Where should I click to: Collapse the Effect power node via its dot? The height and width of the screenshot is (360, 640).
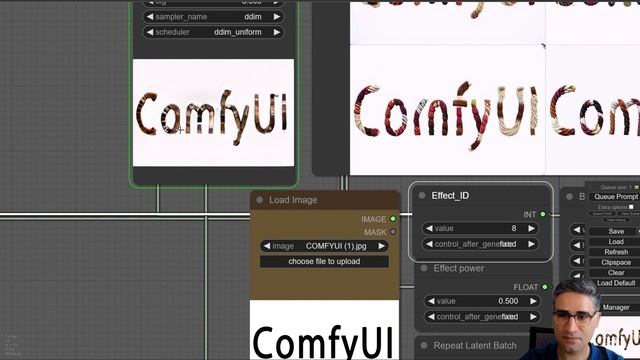coord(424,268)
